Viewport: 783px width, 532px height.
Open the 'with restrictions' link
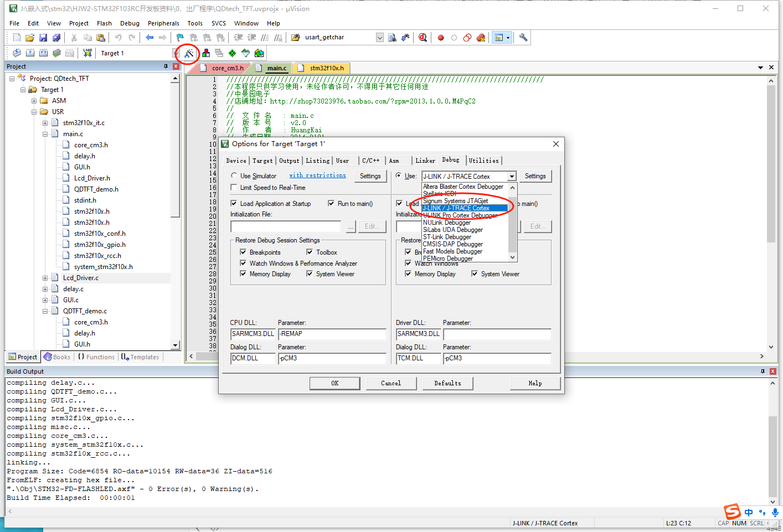tap(317, 175)
